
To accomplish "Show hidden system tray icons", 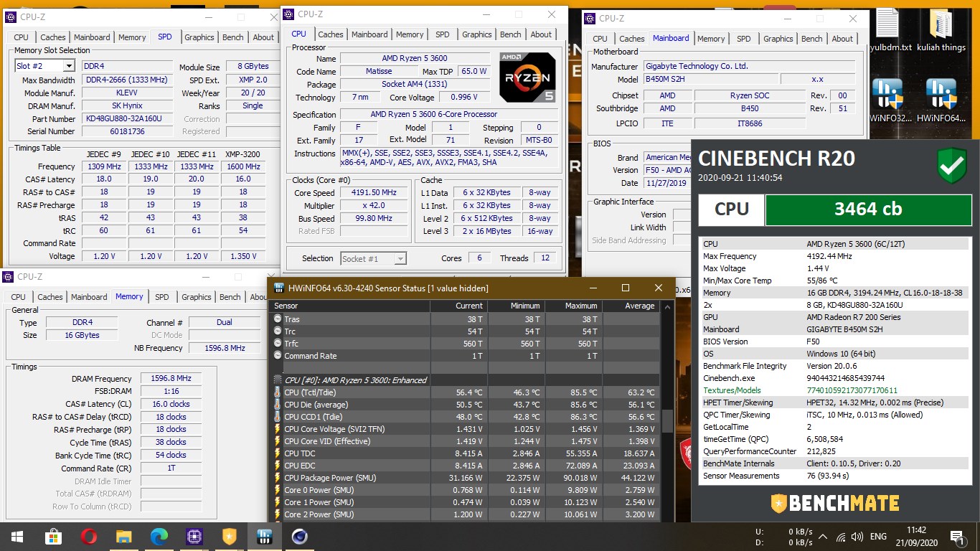I will coord(822,537).
